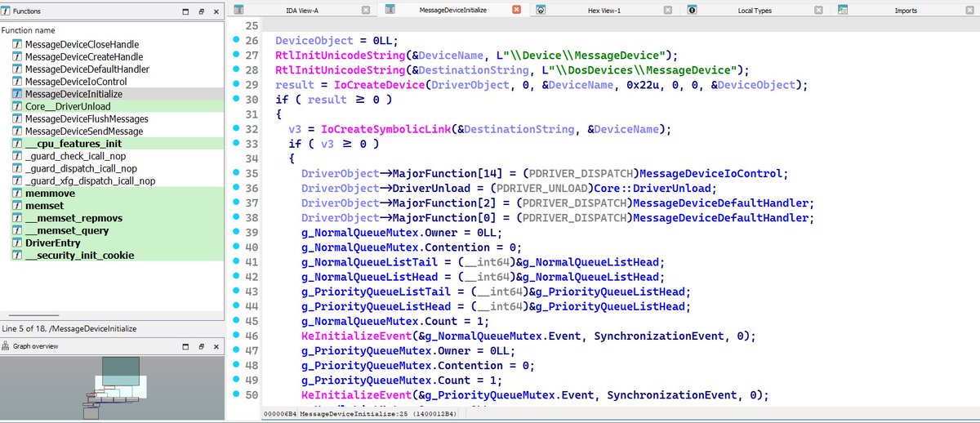Viewport: 980px width, 423px height.
Task: Click the function icon beside __security_init_cookie
Action: [x=17, y=256]
